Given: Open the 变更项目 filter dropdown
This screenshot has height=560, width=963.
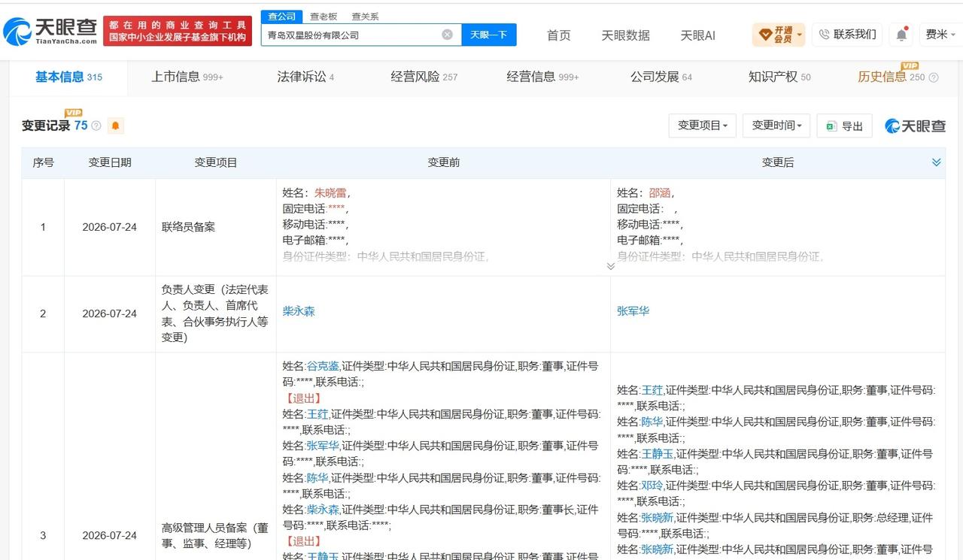Looking at the screenshot, I should pyautogui.click(x=702, y=126).
